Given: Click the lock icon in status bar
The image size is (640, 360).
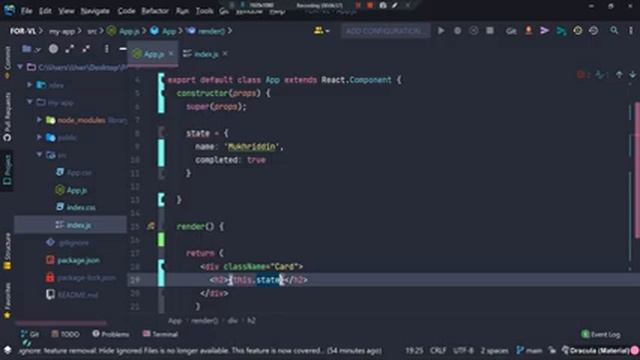Looking at the screenshot, I should click(x=552, y=350).
